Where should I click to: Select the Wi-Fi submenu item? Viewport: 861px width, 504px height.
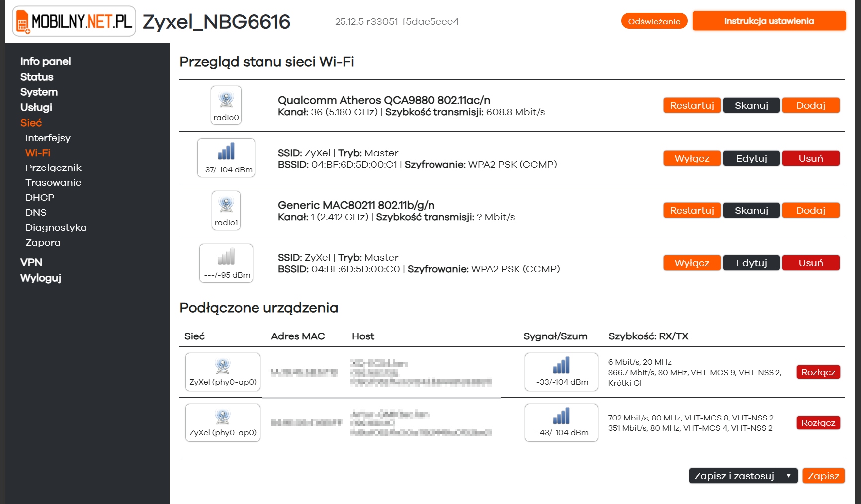[38, 153]
